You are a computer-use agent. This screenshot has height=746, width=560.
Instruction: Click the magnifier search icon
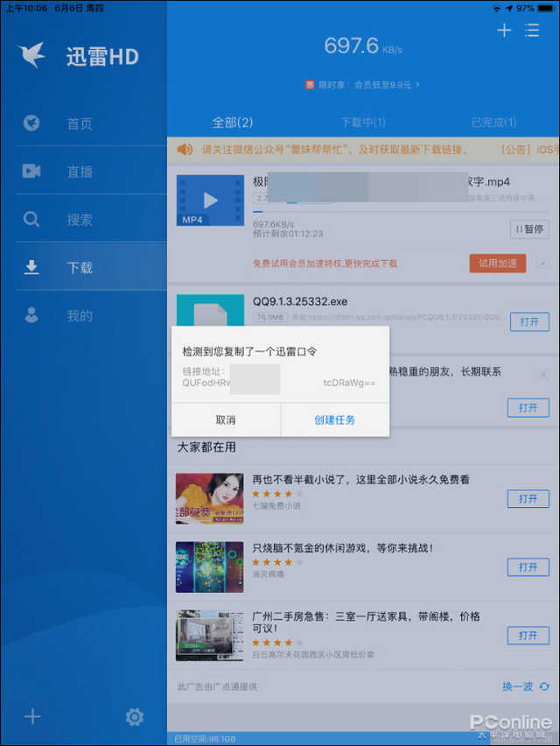point(31,219)
